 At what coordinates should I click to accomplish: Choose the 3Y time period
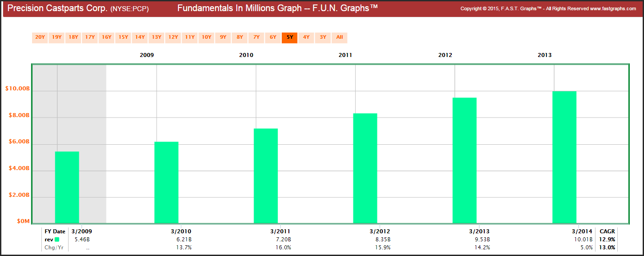(323, 37)
